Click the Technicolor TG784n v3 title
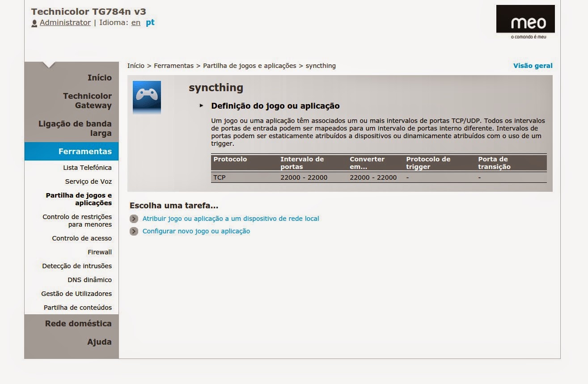The image size is (588, 384). coord(89,12)
